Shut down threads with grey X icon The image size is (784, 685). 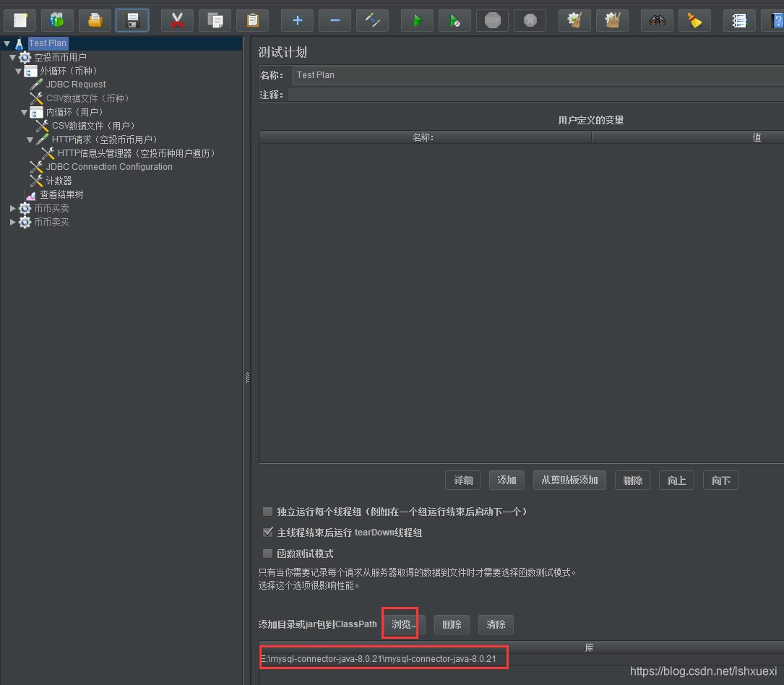530,20
